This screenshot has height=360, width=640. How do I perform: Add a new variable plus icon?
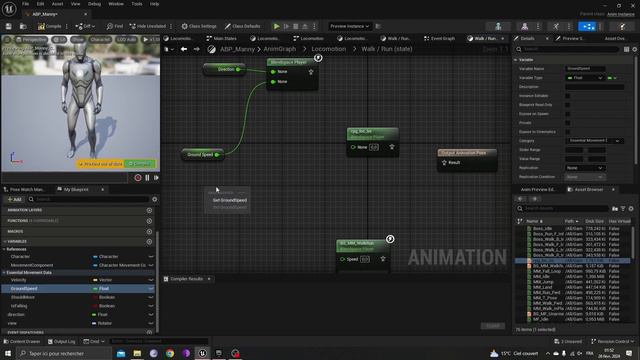(149, 242)
